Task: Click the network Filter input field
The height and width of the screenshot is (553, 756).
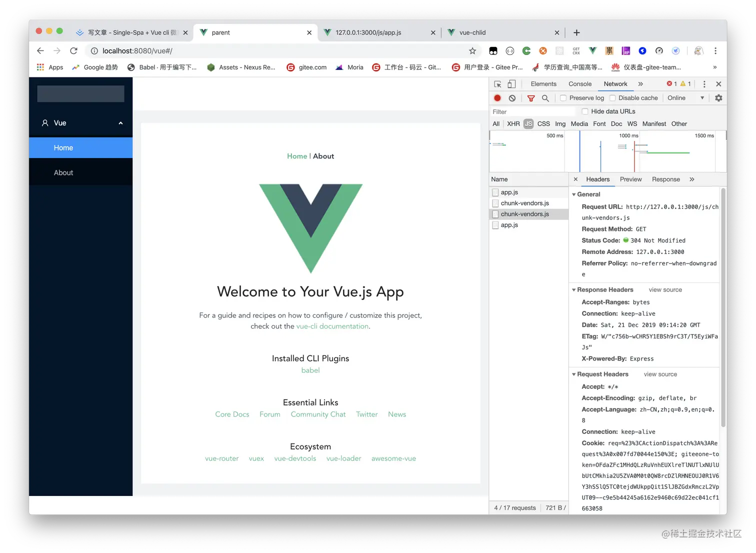Action: click(x=532, y=111)
